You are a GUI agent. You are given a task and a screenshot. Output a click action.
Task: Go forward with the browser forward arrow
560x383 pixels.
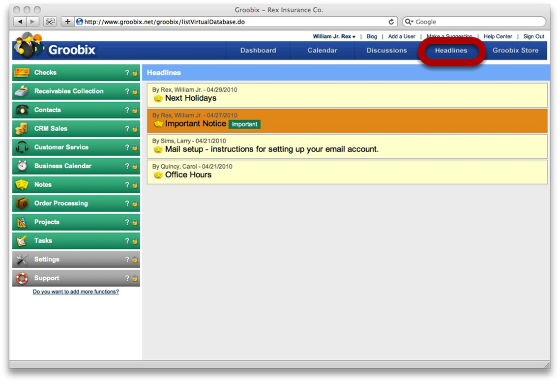click(32, 22)
